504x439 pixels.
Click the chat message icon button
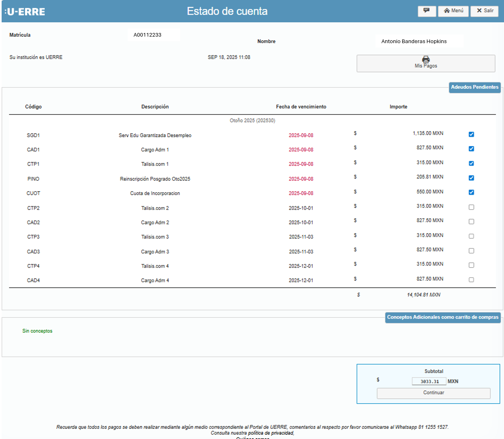click(x=427, y=11)
